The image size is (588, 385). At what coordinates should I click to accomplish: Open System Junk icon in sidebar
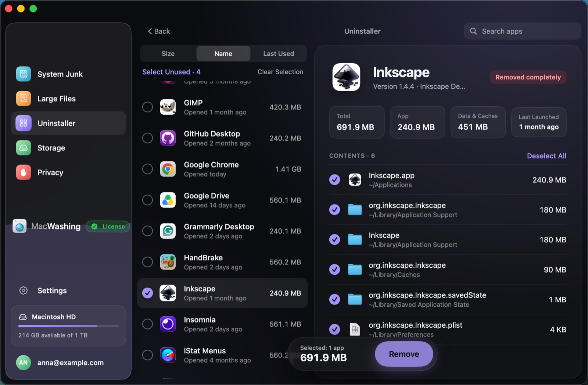tap(24, 74)
